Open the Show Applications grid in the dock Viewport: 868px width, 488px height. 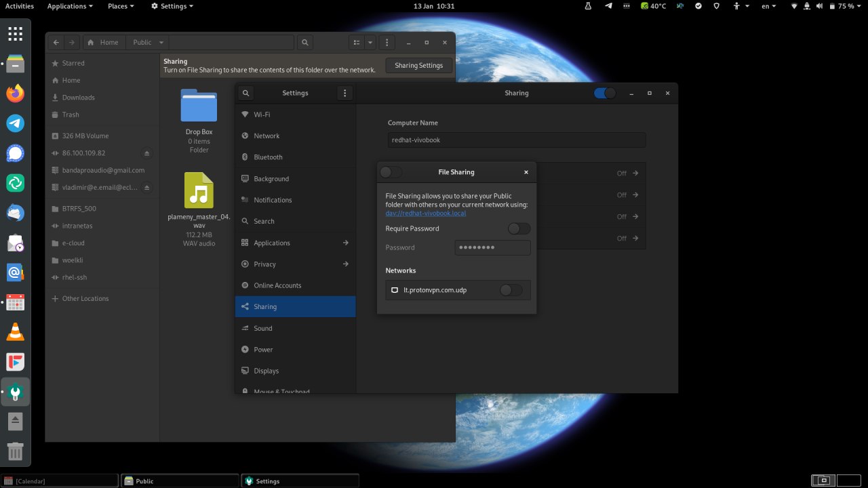coord(16,33)
